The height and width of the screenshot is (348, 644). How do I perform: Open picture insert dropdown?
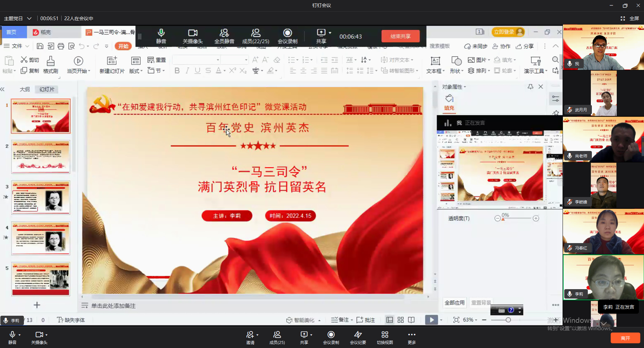[479, 60]
